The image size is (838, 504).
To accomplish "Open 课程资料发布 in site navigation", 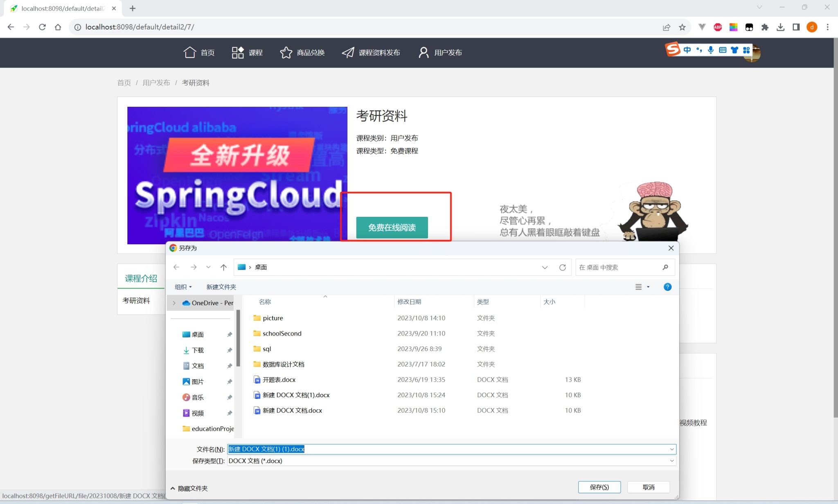I will click(371, 52).
